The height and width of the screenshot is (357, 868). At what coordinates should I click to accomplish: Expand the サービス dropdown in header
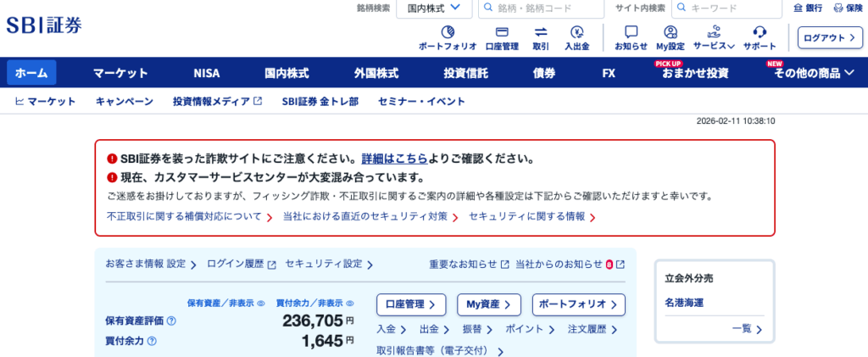(714, 38)
